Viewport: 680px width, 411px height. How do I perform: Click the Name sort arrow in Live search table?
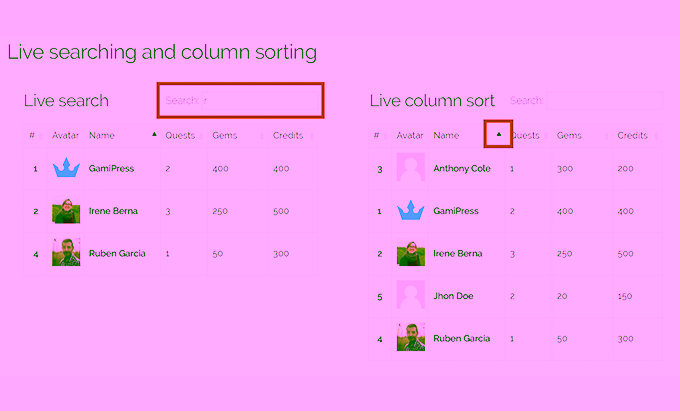tap(153, 134)
